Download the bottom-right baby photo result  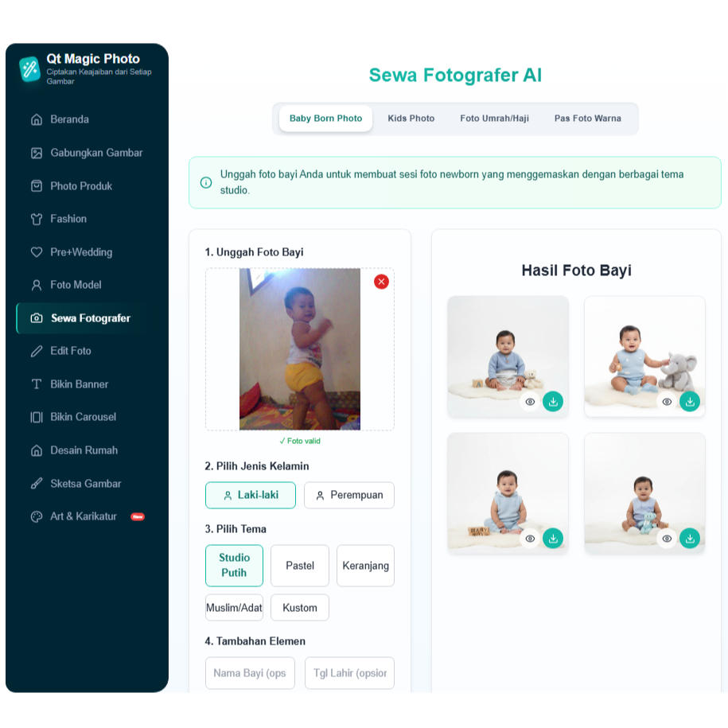(x=690, y=538)
